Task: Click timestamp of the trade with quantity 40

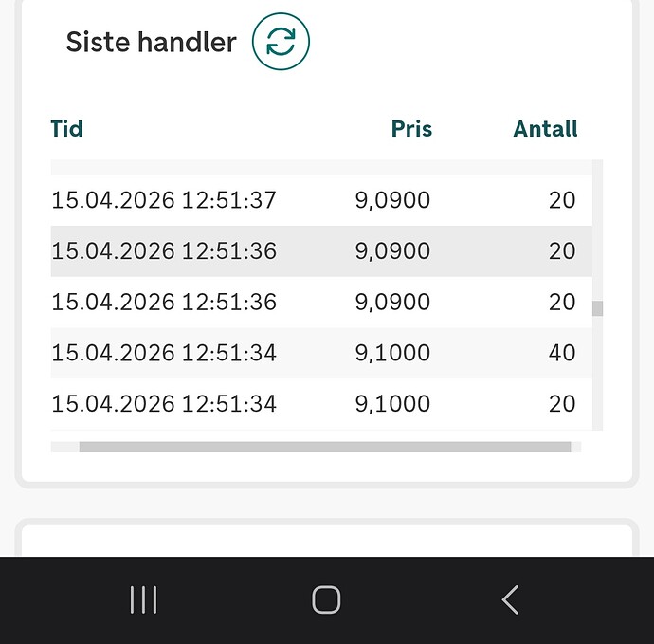Action: pos(164,353)
